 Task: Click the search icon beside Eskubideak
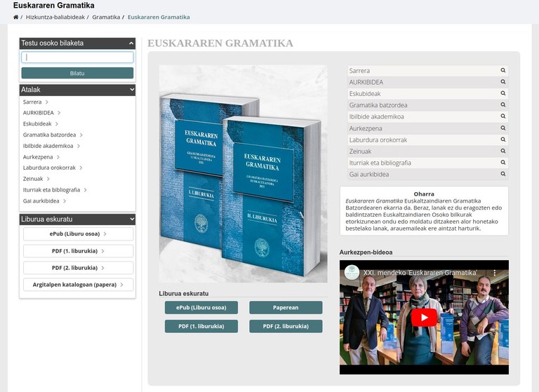click(x=503, y=94)
